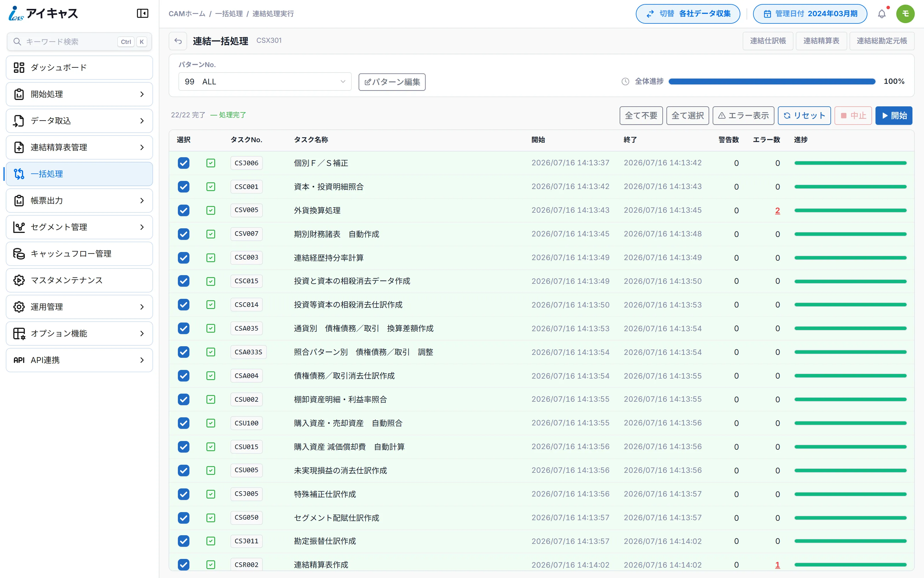The width and height of the screenshot is (924, 578).
Task: Switch to the 連結精算表 tab
Action: click(821, 41)
